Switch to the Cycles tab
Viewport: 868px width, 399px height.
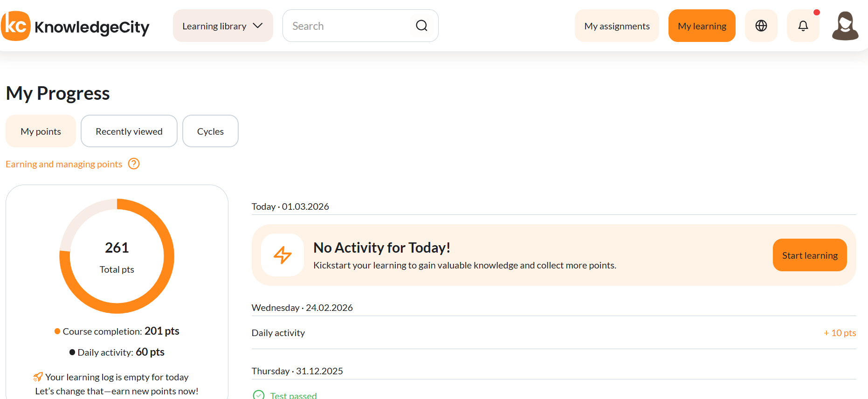(210, 131)
